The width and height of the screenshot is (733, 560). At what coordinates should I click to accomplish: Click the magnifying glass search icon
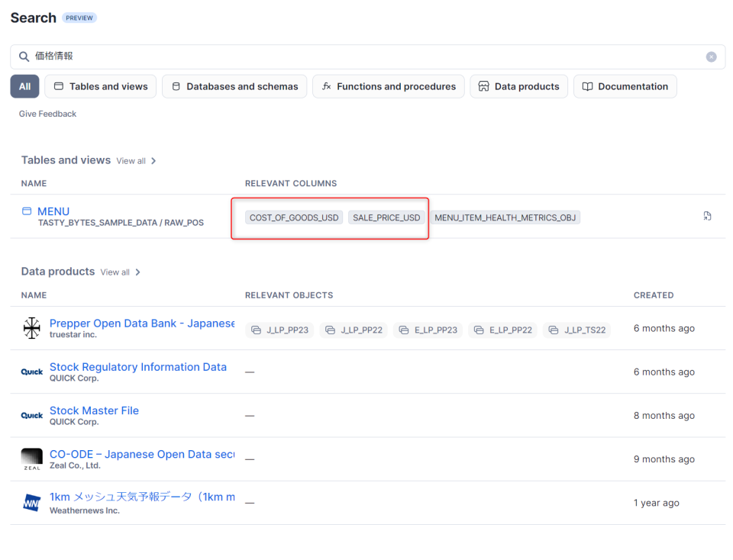[x=24, y=56]
